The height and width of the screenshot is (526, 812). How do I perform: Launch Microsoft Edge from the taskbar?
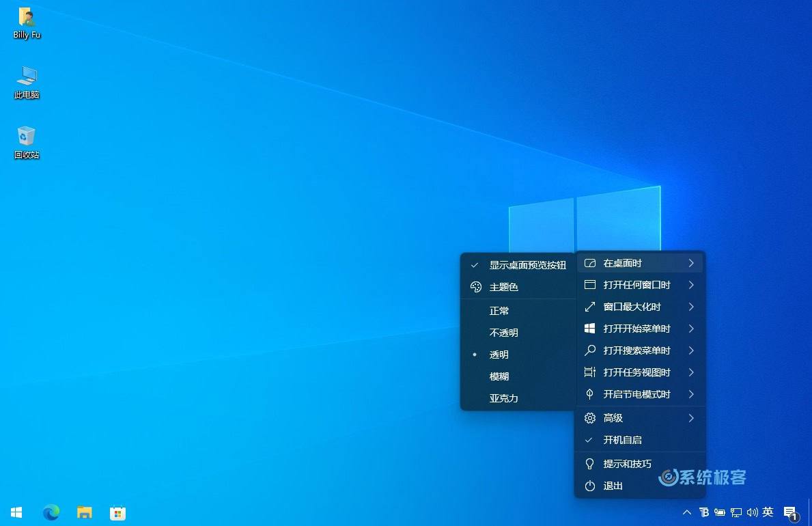pyautogui.click(x=51, y=512)
